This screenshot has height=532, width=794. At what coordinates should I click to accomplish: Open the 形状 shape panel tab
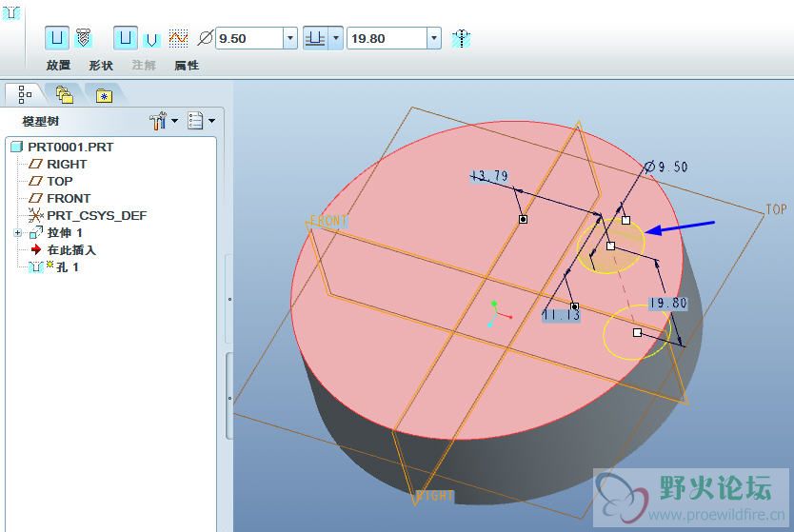(101, 66)
